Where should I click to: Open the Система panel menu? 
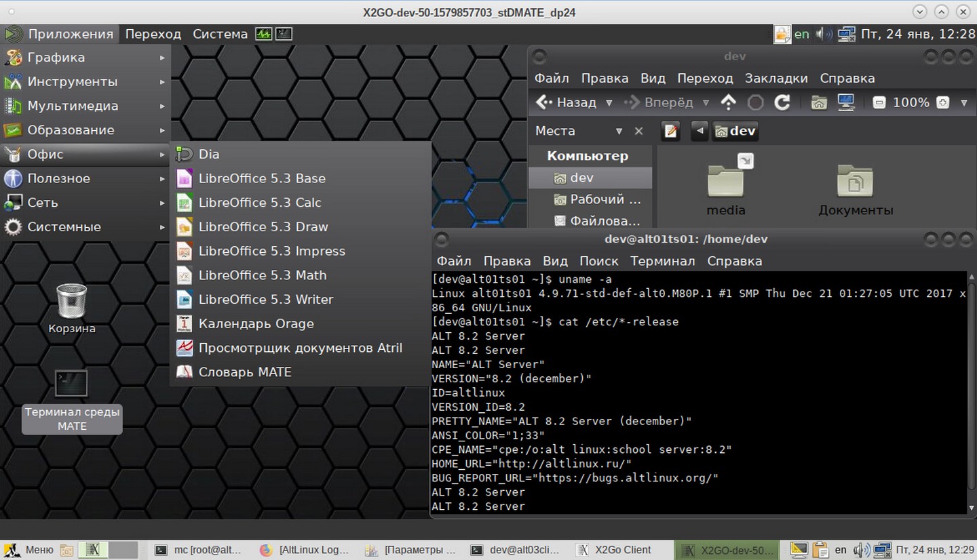click(220, 33)
